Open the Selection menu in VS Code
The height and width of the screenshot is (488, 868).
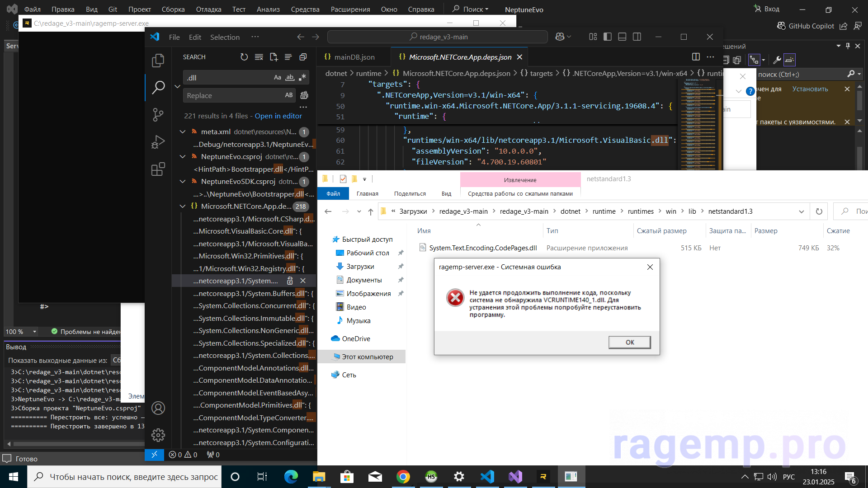(x=225, y=37)
